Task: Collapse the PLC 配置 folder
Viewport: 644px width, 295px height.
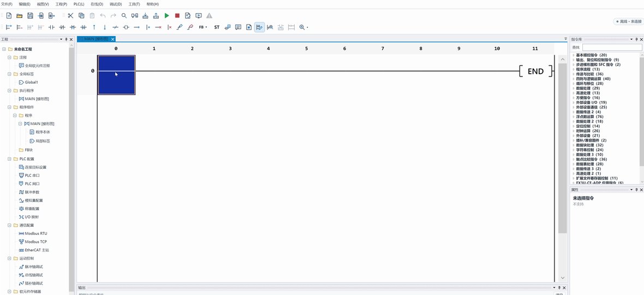Action: (9, 158)
